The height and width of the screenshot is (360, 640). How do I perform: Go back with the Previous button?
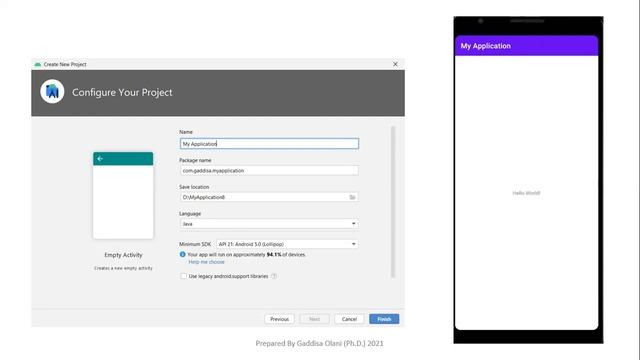(x=279, y=319)
